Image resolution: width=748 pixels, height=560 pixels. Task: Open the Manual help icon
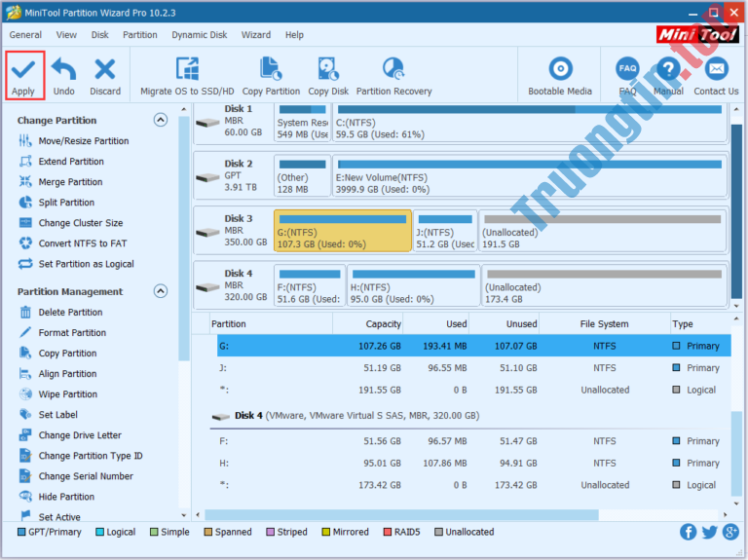tap(668, 70)
